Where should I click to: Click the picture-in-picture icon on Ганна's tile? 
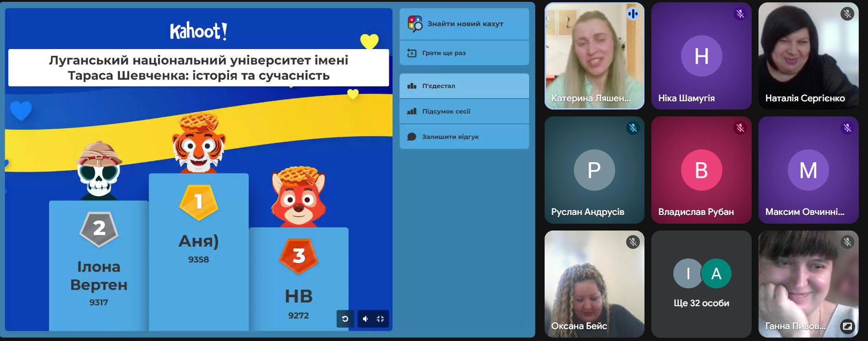(x=847, y=326)
